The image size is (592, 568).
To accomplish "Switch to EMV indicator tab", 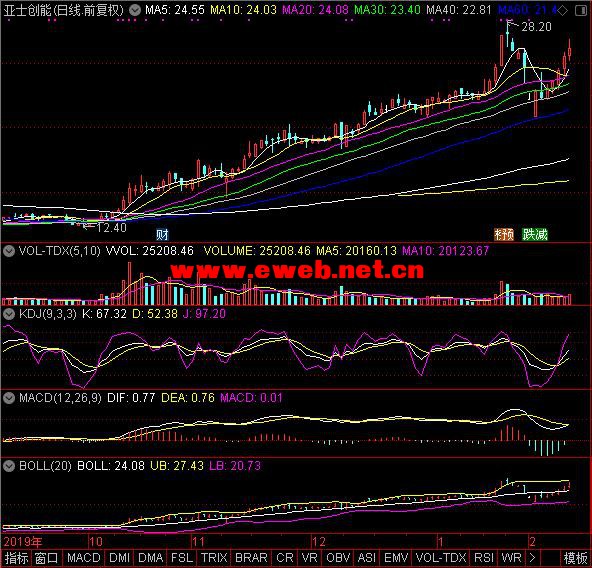I will coord(396,558).
